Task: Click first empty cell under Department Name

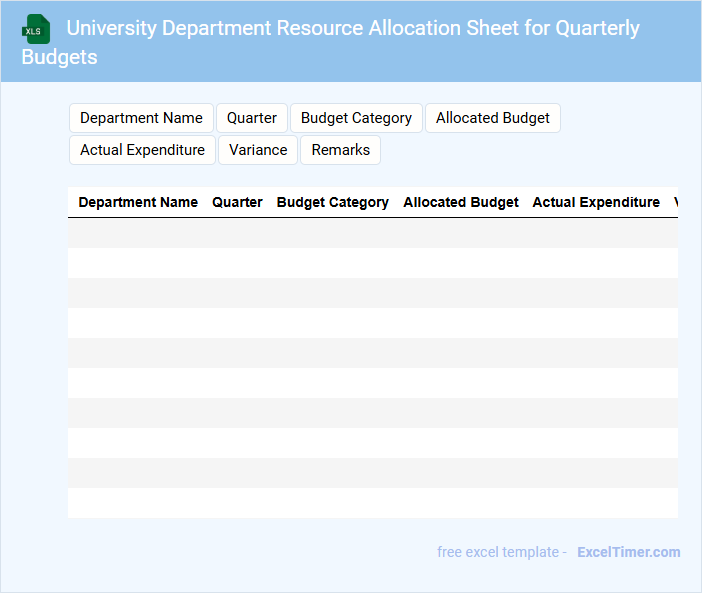Action: tap(138, 233)
